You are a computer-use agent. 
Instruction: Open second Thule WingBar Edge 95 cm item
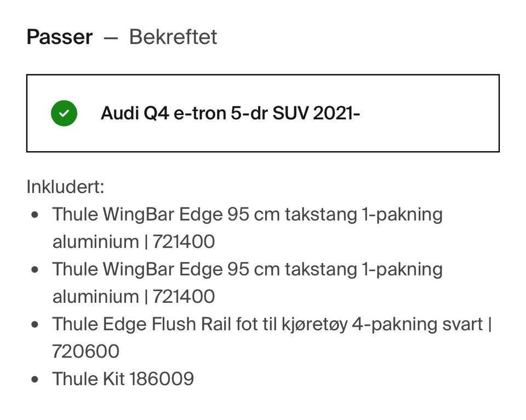point(248,283)
